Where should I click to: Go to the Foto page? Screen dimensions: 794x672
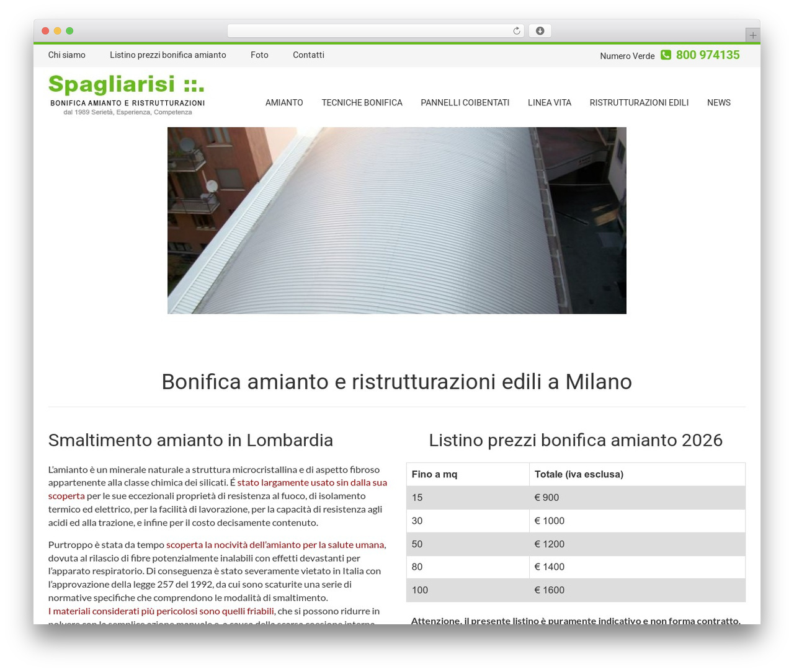[259, 55]
